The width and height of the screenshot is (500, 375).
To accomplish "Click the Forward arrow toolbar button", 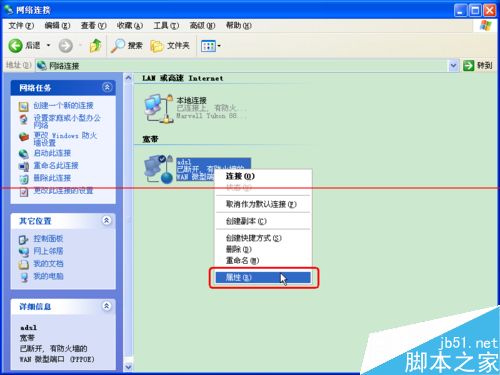I will (x=66, y=46).
